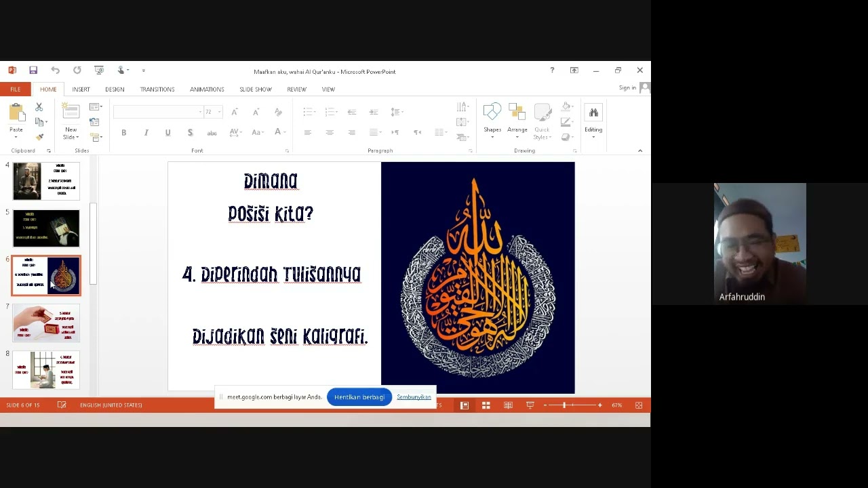Redo the last action

coord(77,70)
